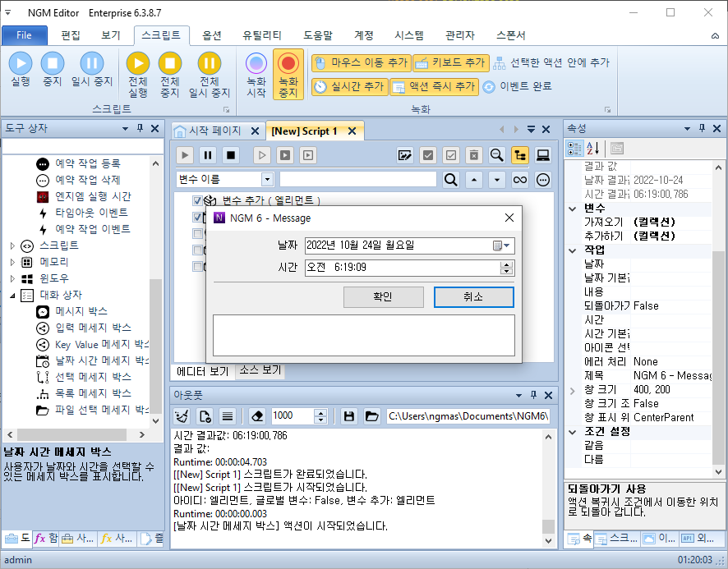Open the 도움말 ribbon tab
This screenshot has width=728, height=569.
click(318, 35)
